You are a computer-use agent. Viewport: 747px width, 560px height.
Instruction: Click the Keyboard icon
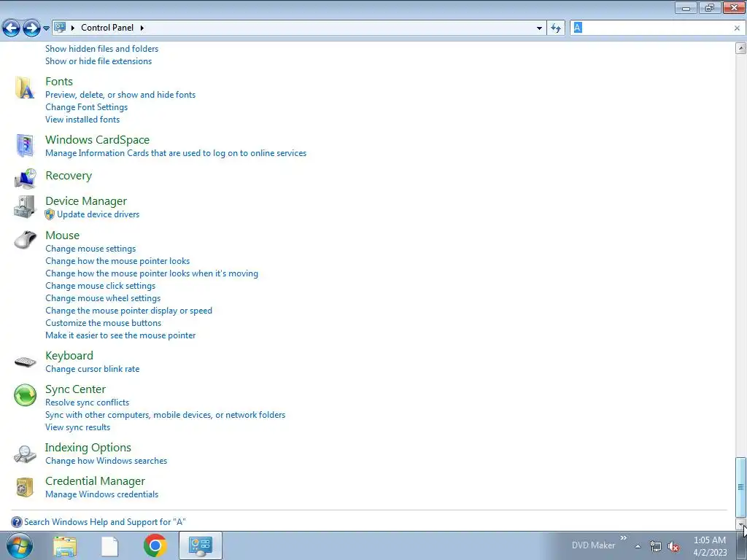[x=26, y=362]
